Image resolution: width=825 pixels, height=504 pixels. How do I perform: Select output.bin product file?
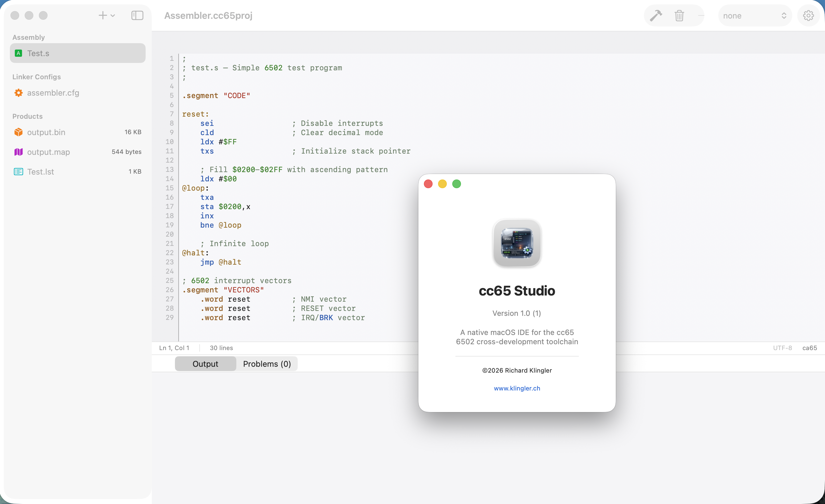pyautogui.click(x=46, y=132)
